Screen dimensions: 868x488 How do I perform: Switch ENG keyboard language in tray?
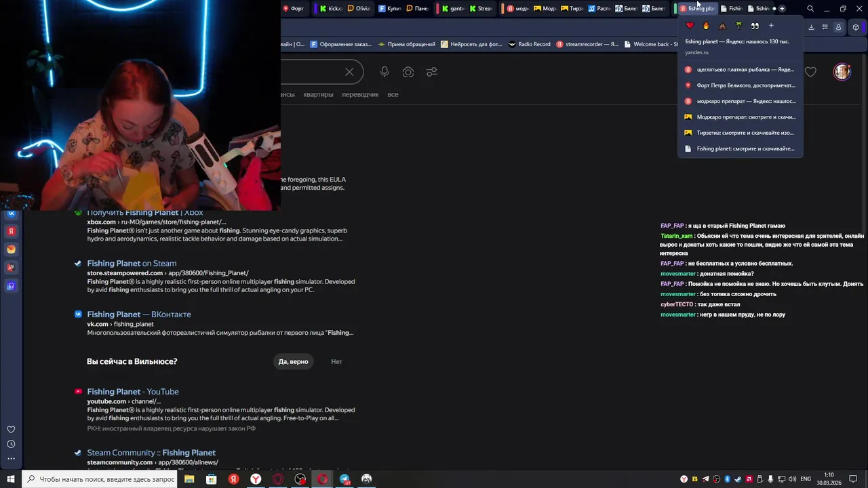point(806,479)
